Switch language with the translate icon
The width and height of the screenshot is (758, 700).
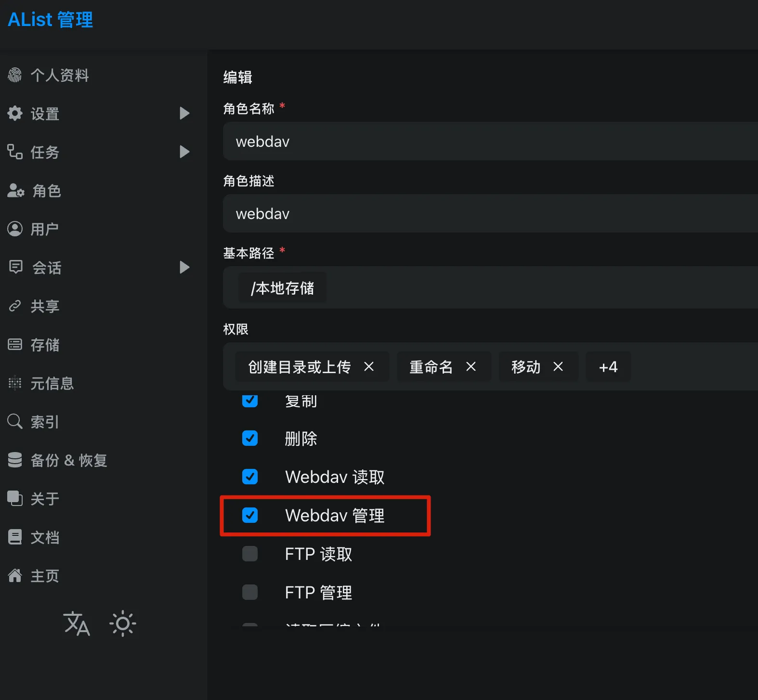[77, 623]
